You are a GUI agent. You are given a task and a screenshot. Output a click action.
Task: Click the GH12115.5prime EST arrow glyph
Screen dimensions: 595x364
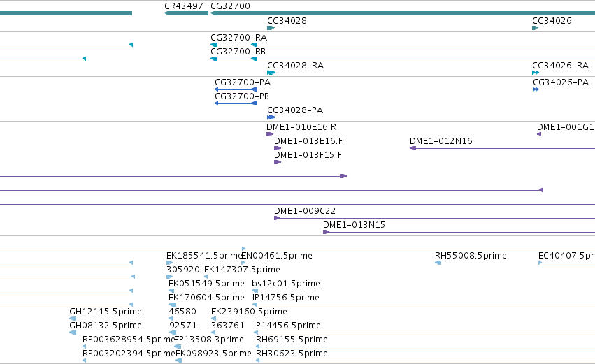73,319
